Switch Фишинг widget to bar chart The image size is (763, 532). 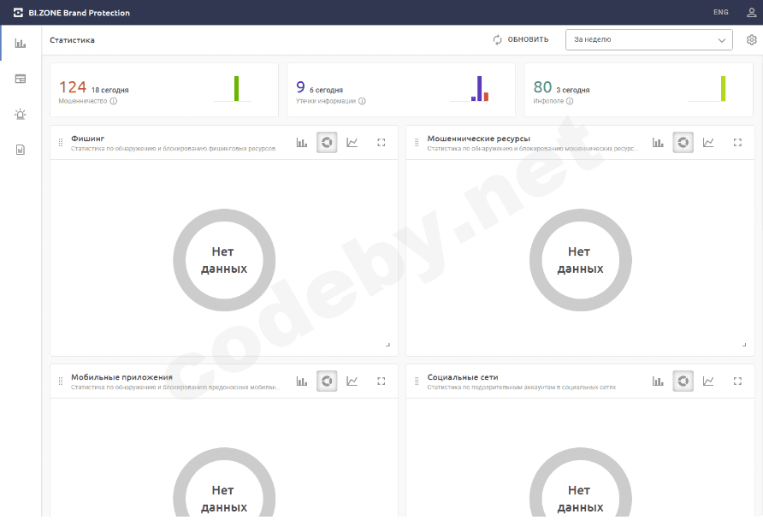302,143
